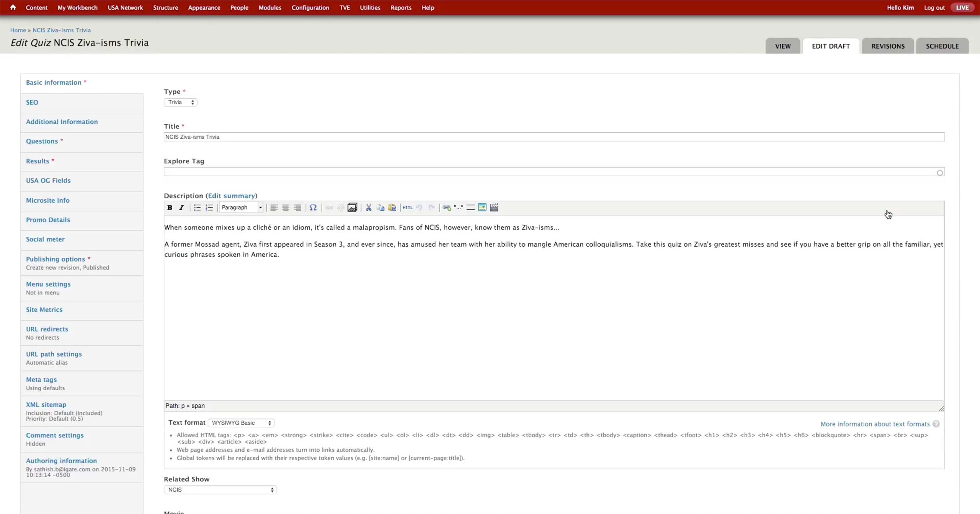Switch to the Revisions tab
The height and width of the screenshot is (514, 980).
[x=888, y=46]
